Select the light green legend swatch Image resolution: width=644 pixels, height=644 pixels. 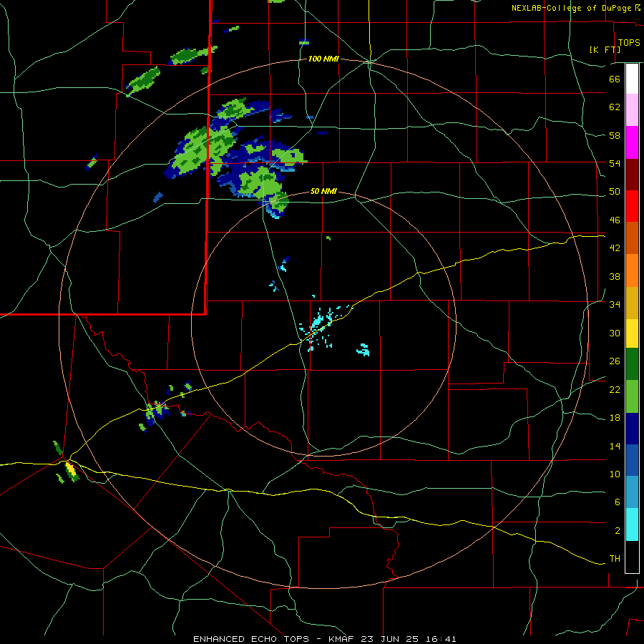(632, 396)
